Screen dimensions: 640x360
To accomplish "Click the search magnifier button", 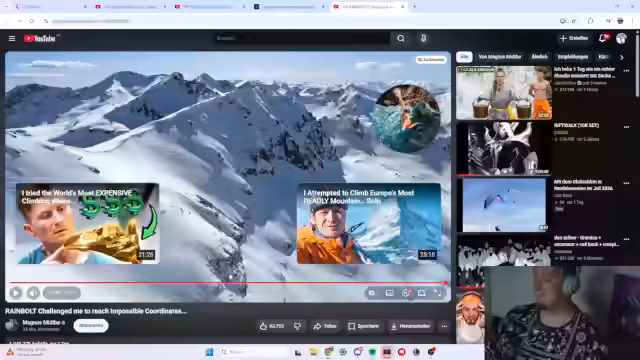I will tap(401, 38).
